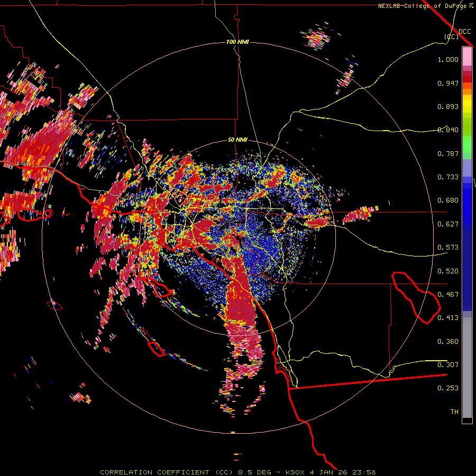Click the TH threshold label
This screenshot has height=476, width=476.
pos(454,412)
